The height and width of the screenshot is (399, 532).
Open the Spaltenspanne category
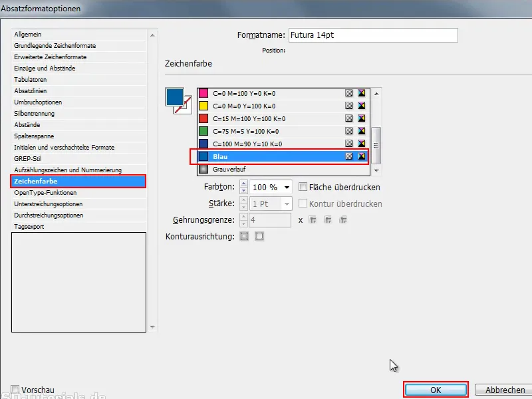click(78, 136)
